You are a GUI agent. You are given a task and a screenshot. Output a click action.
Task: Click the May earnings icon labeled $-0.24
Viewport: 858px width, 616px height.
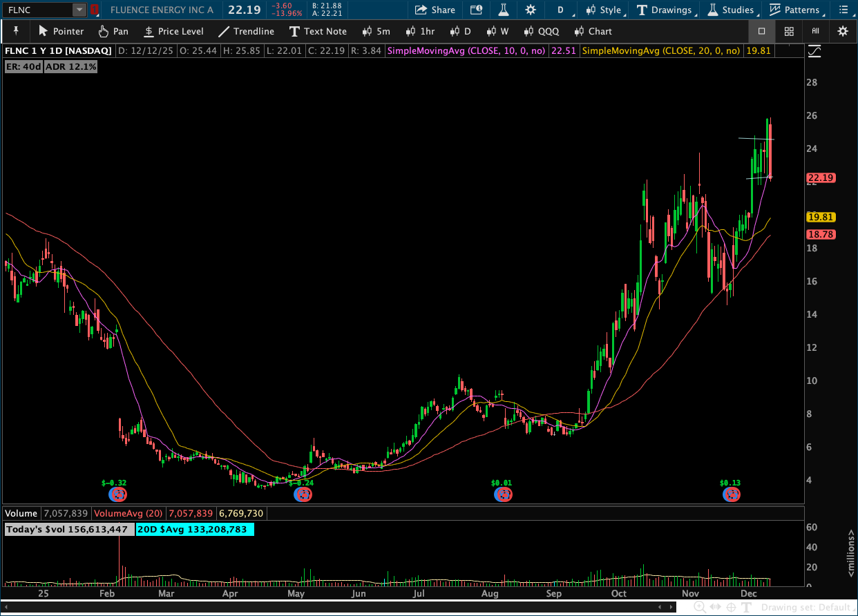(x=301, y=494)
